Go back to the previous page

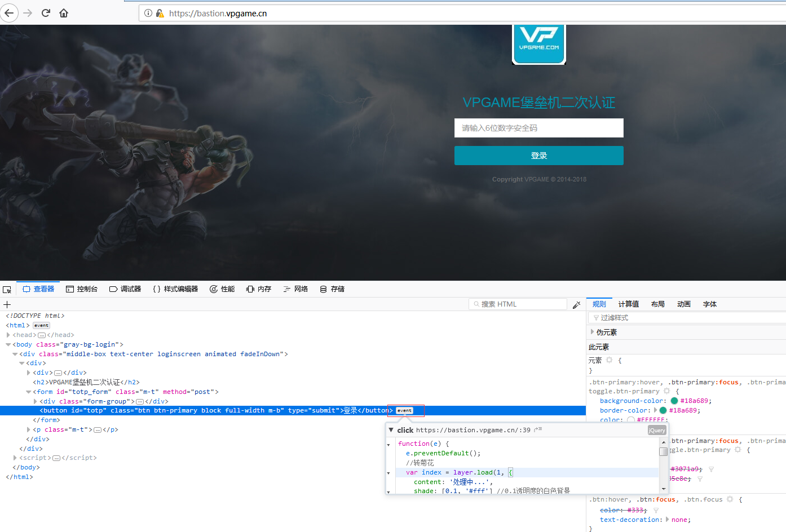pyautogui.click(x=9, y=13)
